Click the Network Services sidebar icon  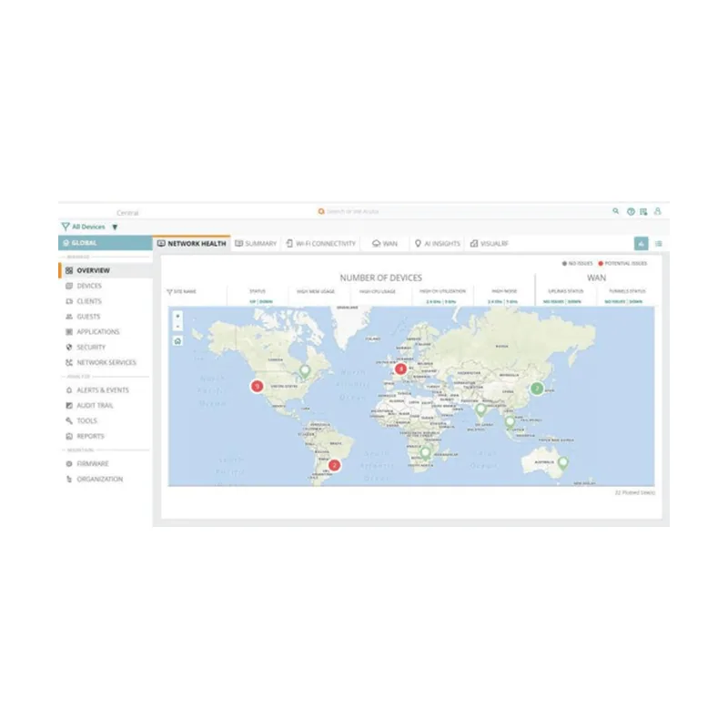point(69,362)
